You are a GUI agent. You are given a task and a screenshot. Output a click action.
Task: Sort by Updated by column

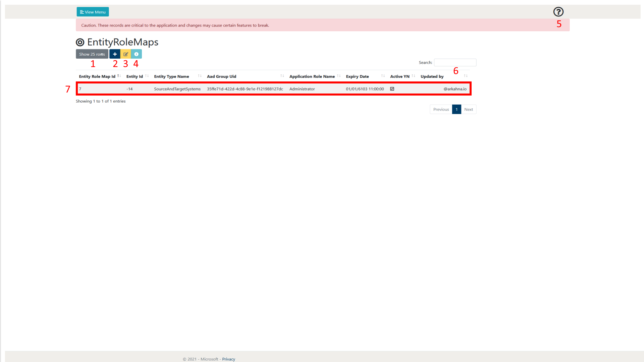click(444, 76)
